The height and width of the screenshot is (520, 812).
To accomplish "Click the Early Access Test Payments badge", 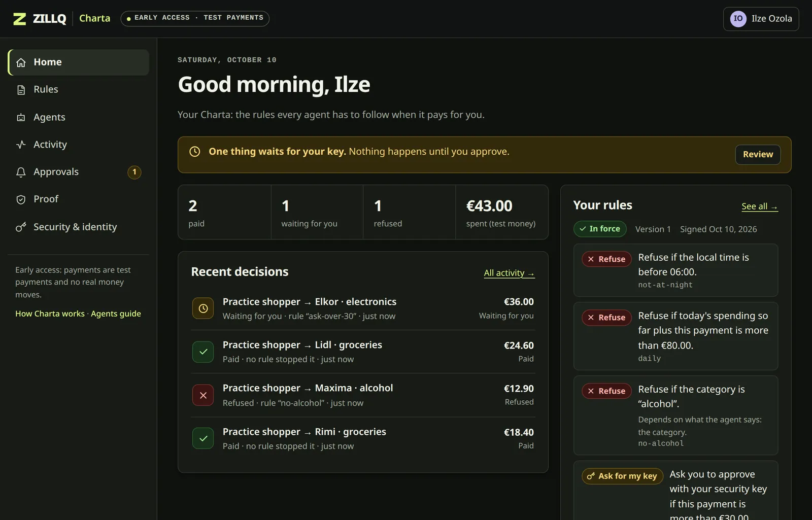I will click(195, 18).
